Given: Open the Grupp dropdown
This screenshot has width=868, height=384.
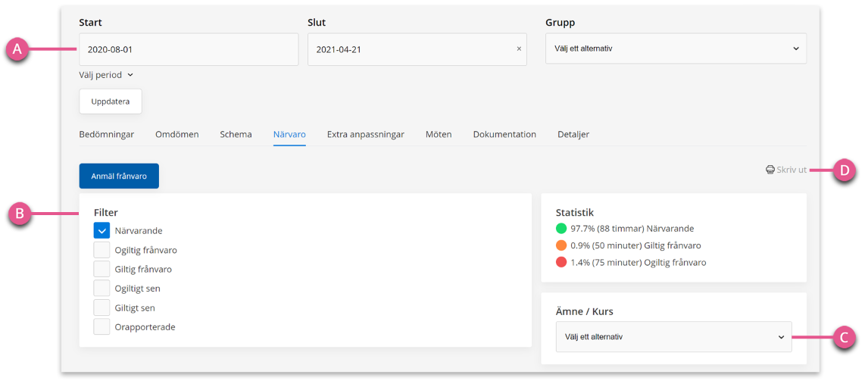Looking at the screenshot, I should pyautogui.click(x=676, y=48).
